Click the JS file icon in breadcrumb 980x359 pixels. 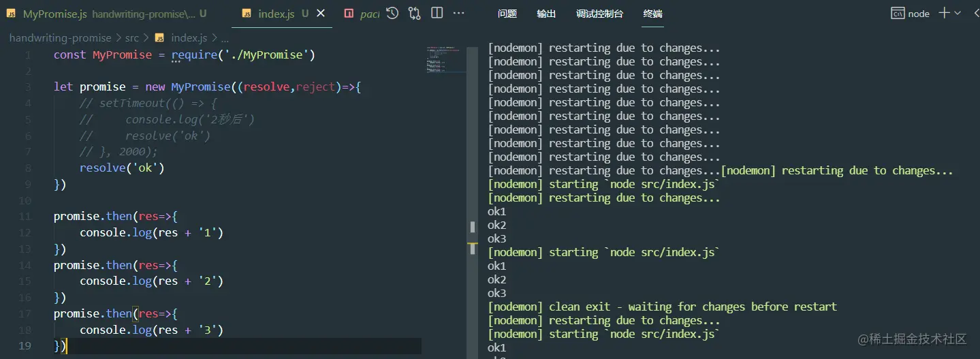pyautogui.click(x=160, y=38)
